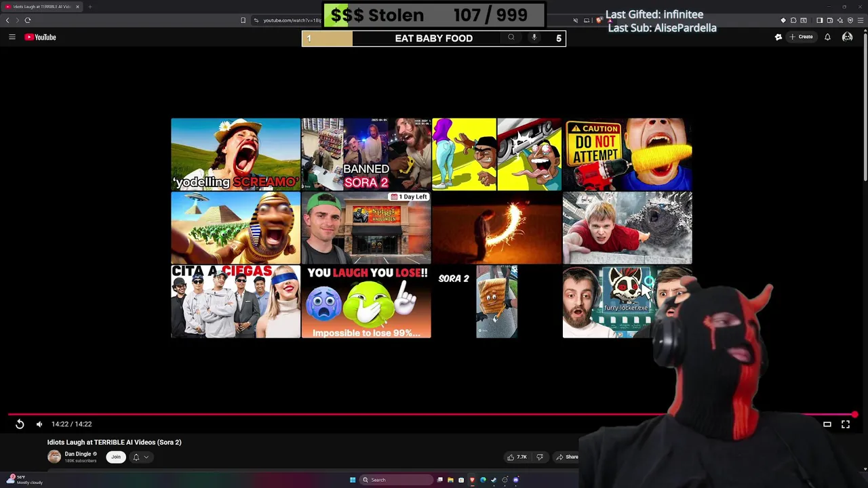Navigate back in the browser

(7, 20)
